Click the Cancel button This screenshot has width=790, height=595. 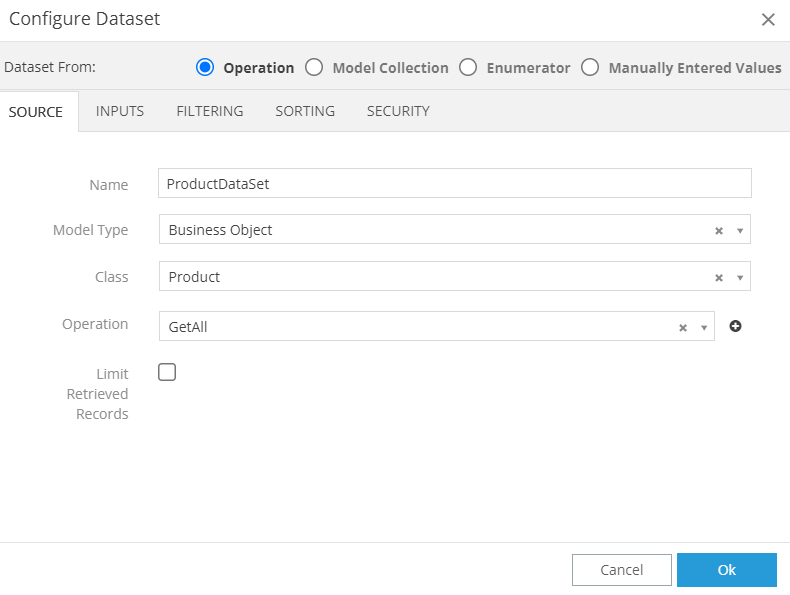[x=621, y=570]
